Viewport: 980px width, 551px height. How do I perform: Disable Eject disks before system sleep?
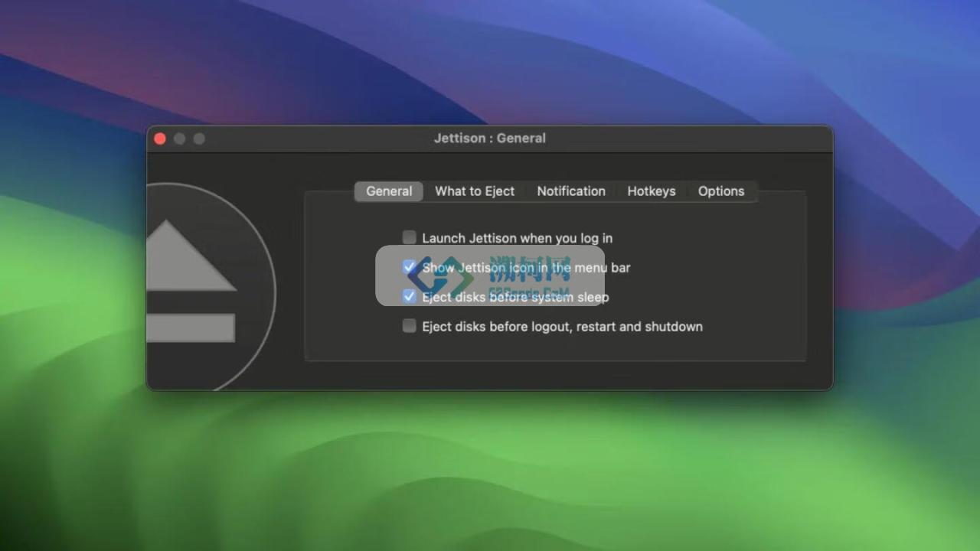(x=410, y=296)
